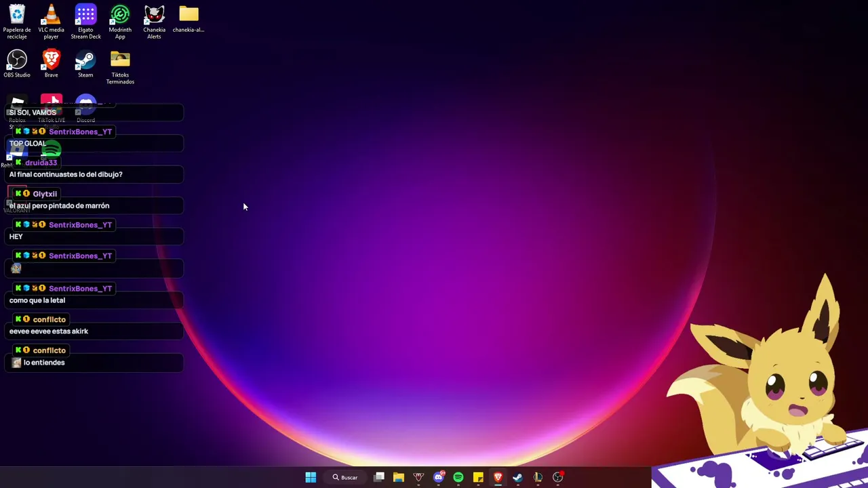
Task: Open Task View from the taskbar
Action: tap(379, 477)
